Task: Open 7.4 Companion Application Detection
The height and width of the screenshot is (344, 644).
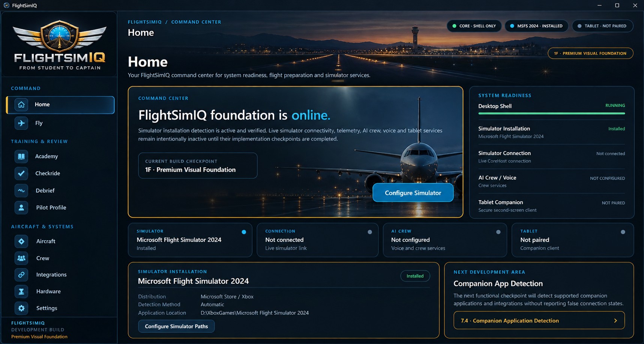Action: pos(539,320)
